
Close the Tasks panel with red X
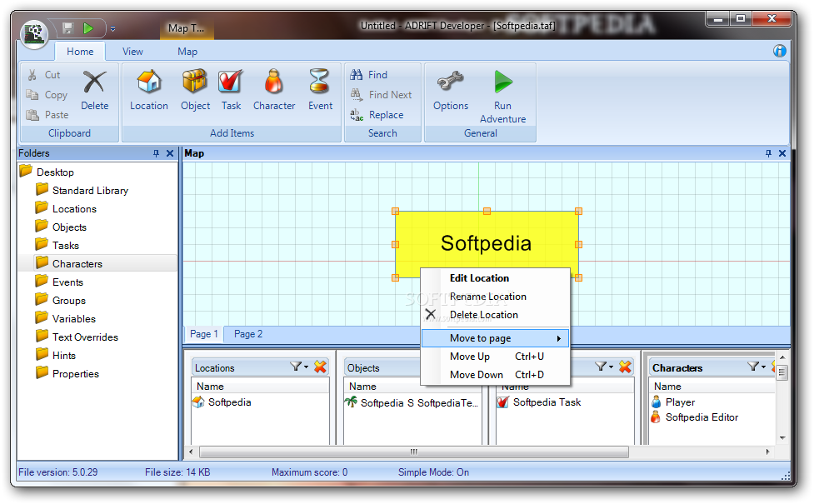(625, 367)
